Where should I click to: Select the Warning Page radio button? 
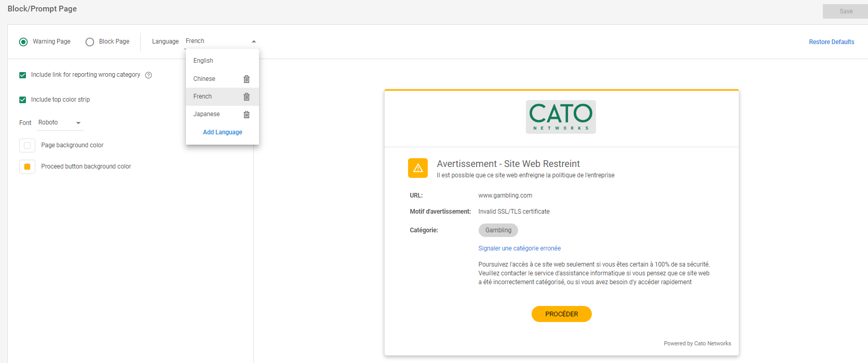click(23, 42)
